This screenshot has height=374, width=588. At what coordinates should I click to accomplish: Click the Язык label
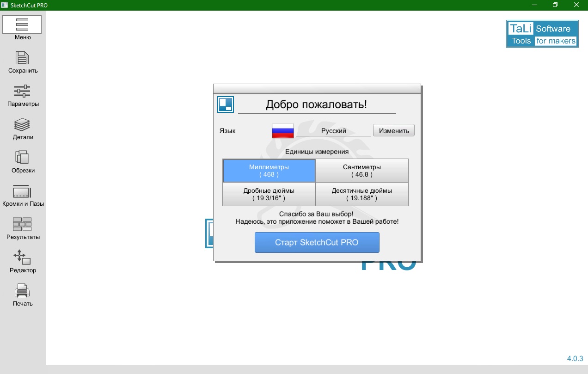[227, 131]
